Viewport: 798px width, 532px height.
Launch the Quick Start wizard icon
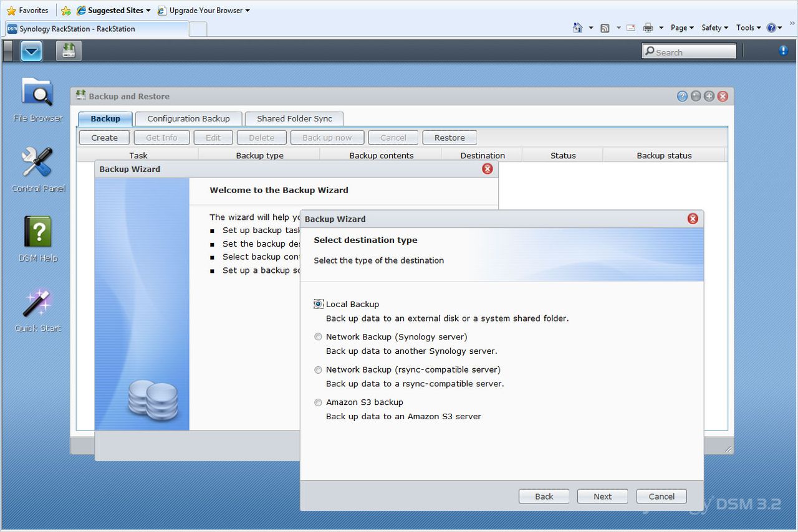pos(38,310)
